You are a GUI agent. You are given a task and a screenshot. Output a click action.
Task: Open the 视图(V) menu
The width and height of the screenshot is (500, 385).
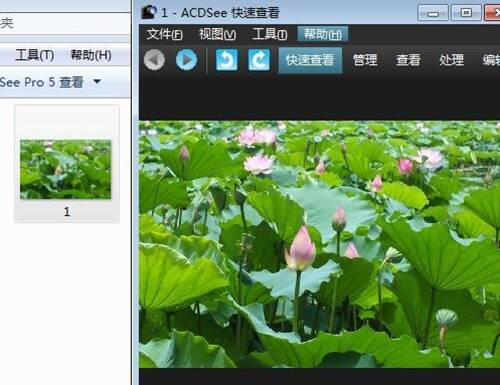coord(217,34)
